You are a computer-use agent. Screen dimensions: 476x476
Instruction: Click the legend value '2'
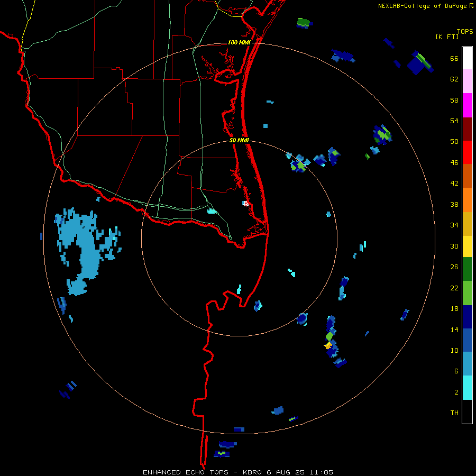coord(456,392)
